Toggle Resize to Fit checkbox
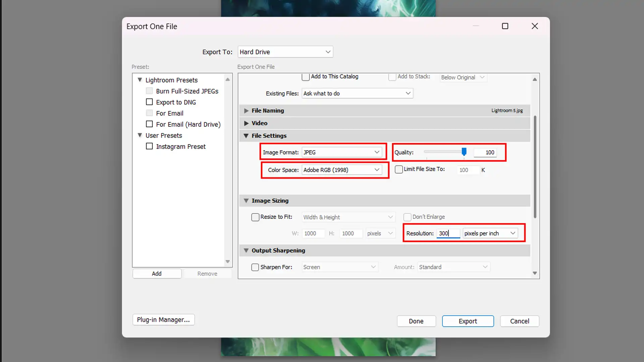 (255, 217)
